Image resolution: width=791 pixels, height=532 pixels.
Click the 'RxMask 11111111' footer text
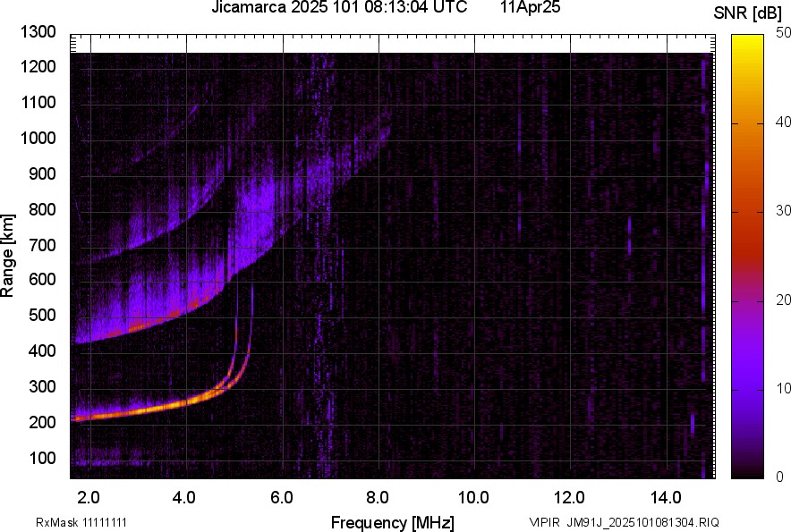pos(81,522)
